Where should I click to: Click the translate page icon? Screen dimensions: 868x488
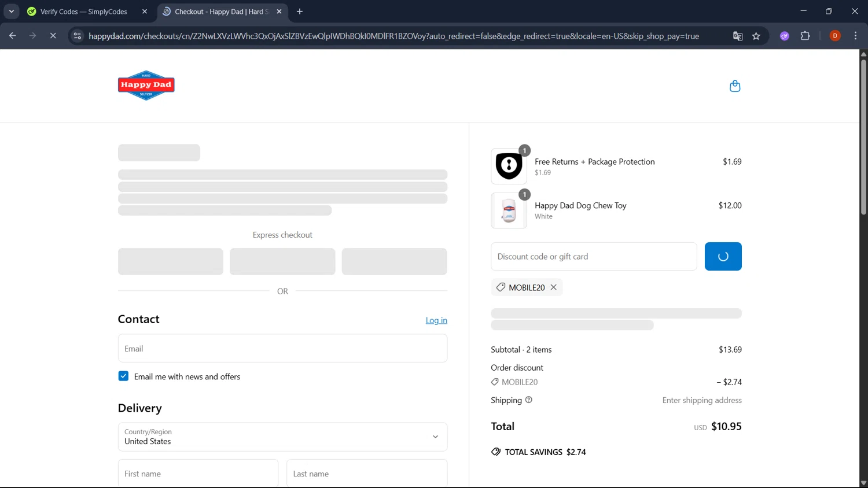tap(738, 36)
